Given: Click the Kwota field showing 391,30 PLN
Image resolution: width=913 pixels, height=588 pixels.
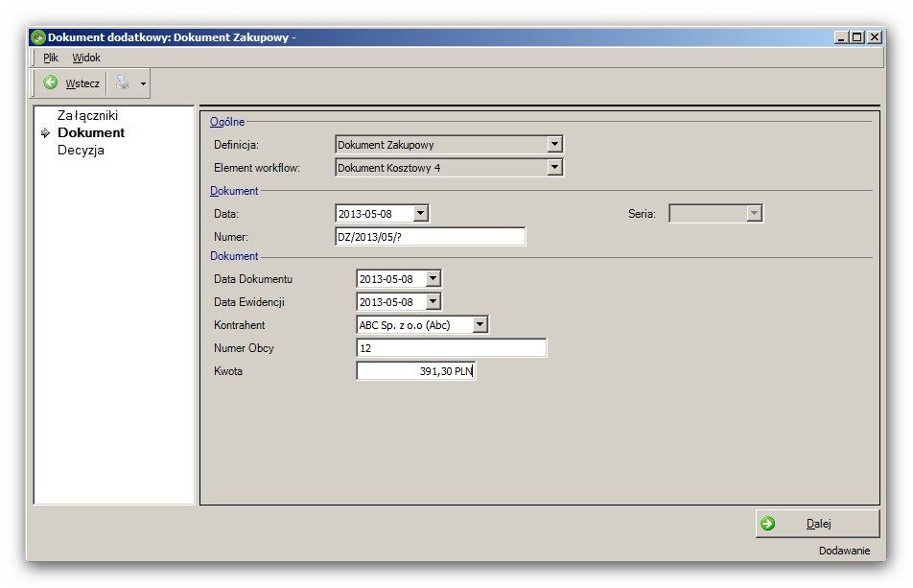Looking at the screenshot, I should 416,371.
